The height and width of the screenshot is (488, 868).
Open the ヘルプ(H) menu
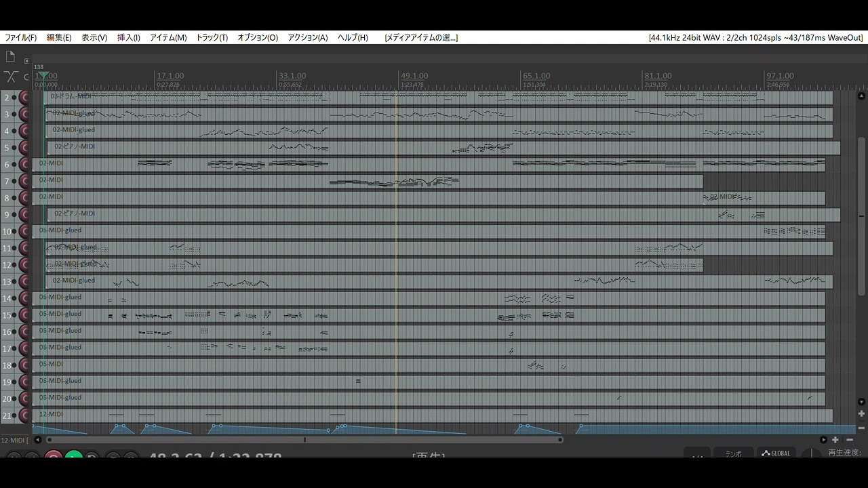(x=353, y=38)
